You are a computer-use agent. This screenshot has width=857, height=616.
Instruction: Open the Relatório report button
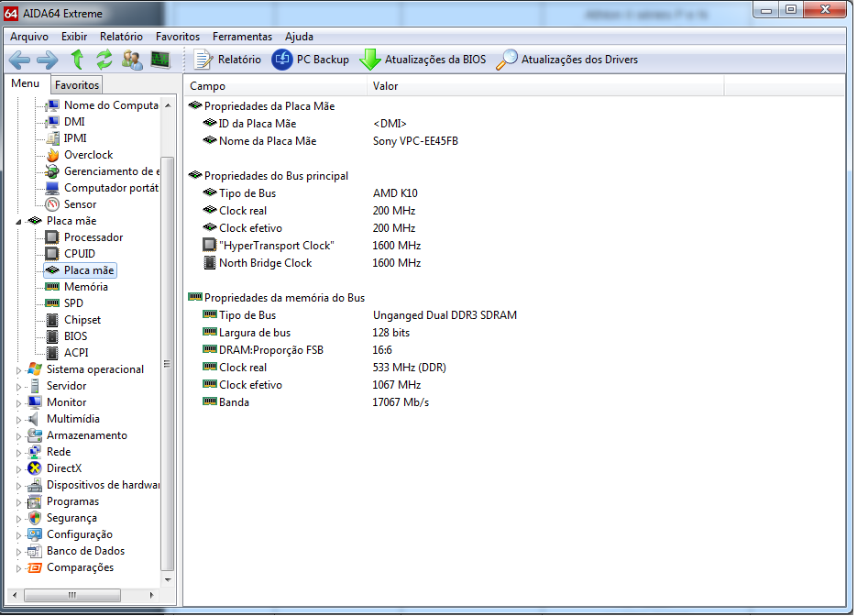(x=227, y=60)
